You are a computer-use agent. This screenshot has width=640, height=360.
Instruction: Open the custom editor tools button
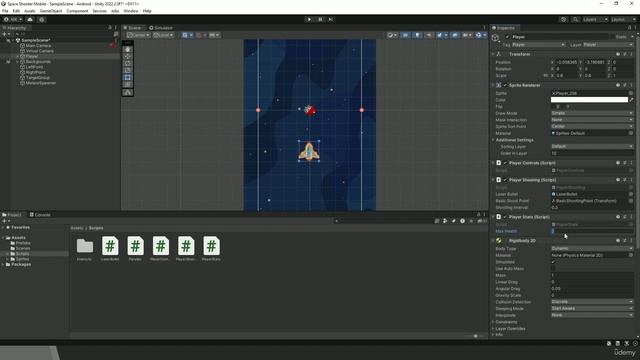(x=128, y=93)
